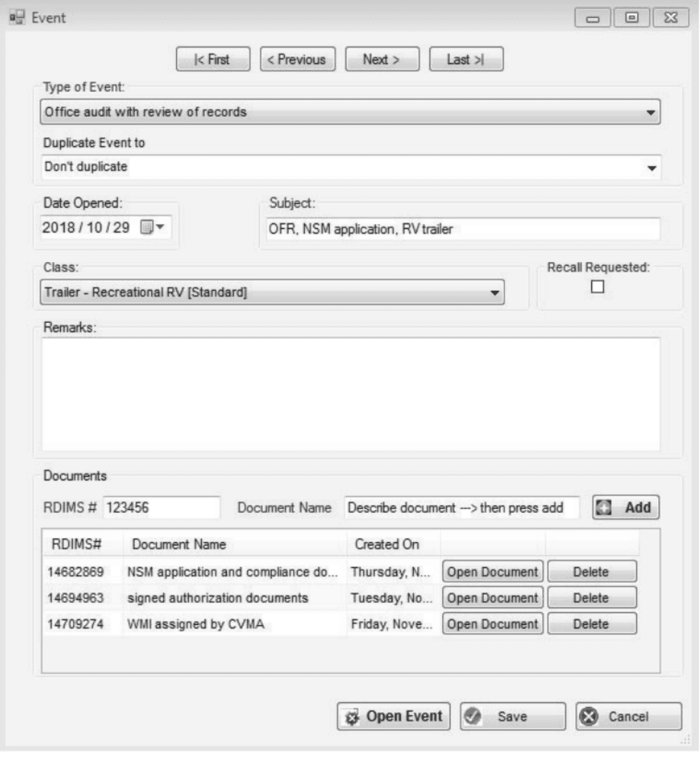Viewport: 700px width, 759px height.
Task: Go to the First event record
Action: 213,60
